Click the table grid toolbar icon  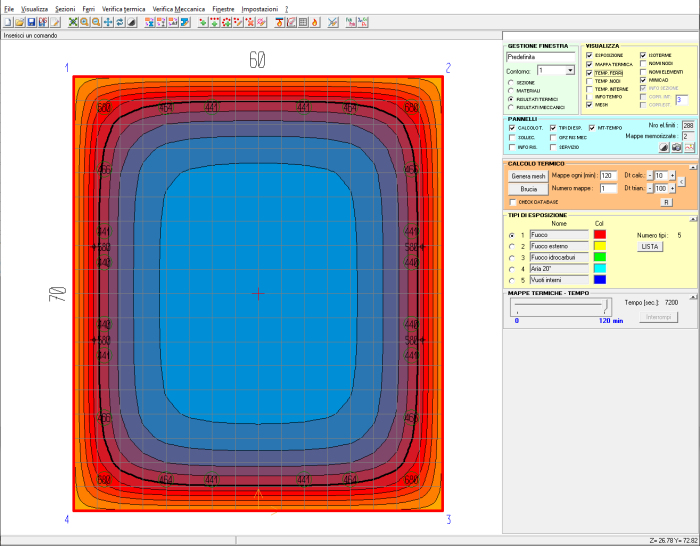[x=303, y=21]
